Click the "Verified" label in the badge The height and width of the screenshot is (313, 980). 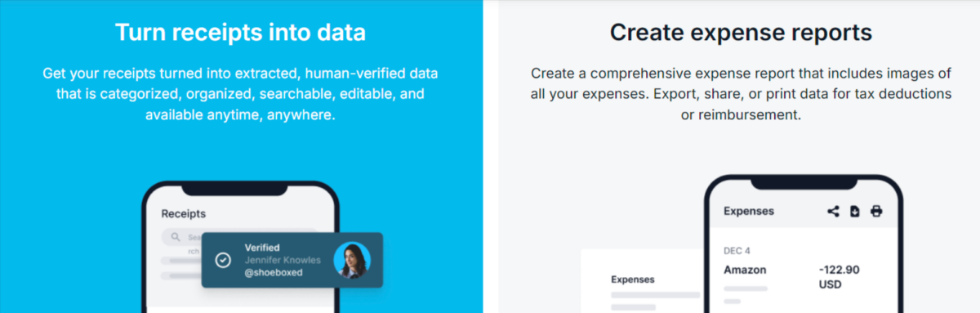262,248
